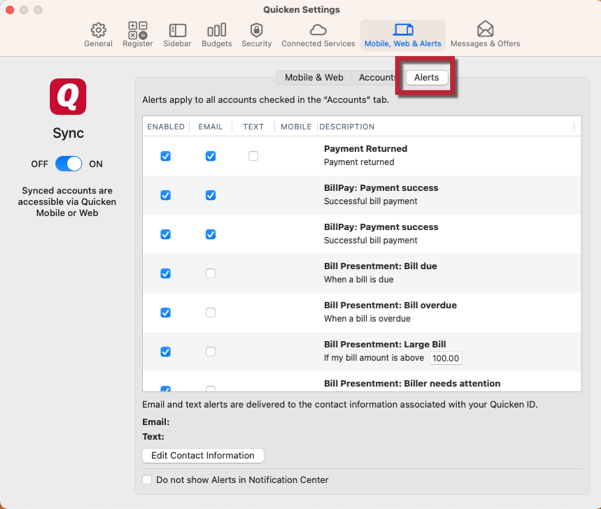Uncheck Email for first BillPay: Payment success
This screenshot has height=509, width=601.
(210, 195)
